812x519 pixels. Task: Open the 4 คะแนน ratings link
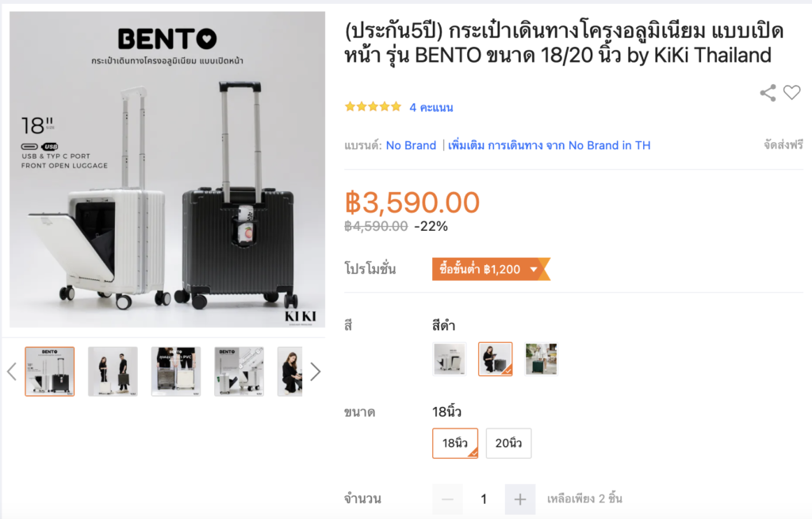pos(431,107)
